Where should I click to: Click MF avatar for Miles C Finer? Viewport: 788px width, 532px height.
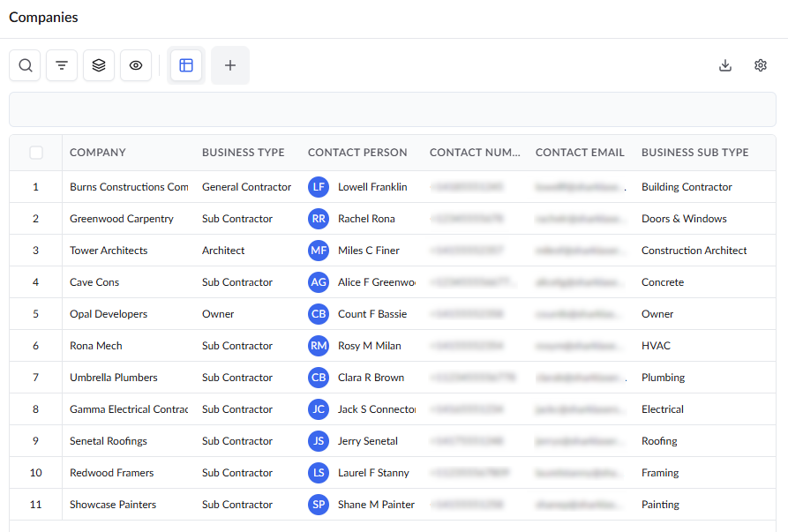pos(319,251)
